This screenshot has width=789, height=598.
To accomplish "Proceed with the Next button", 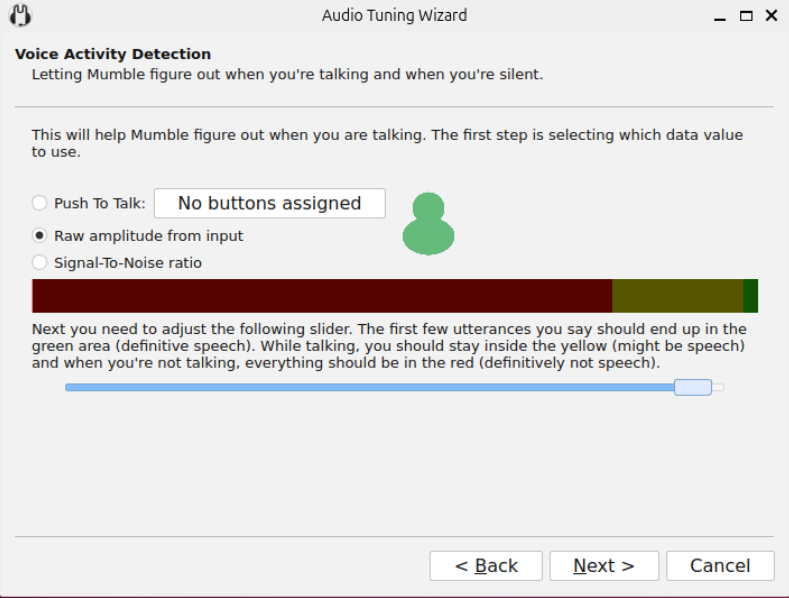I will 604,566.
